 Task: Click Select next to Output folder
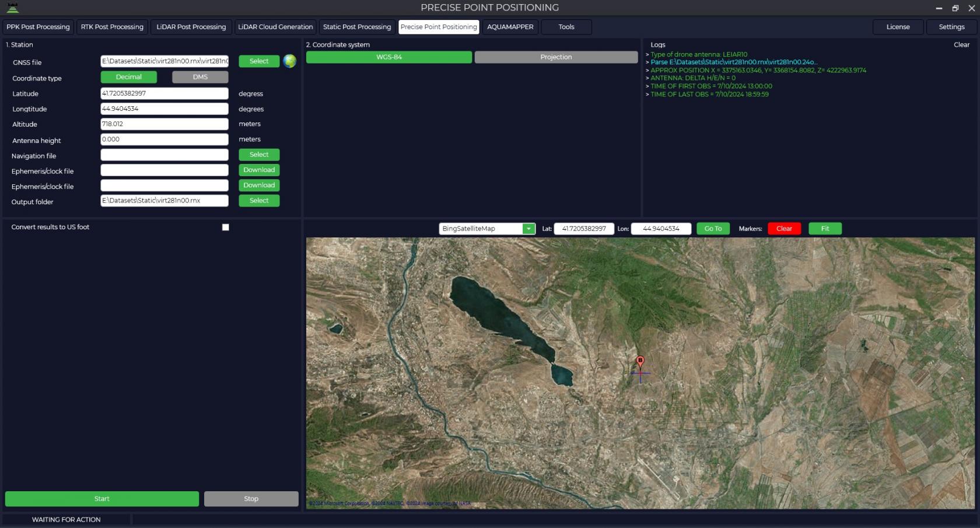point(259,201)
